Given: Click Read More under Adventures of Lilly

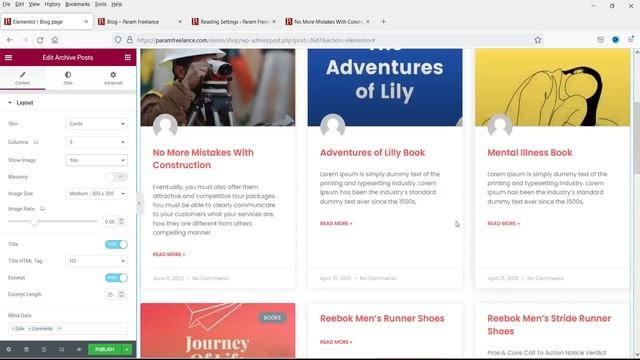Looking at the screenshot, I should (336, 223).
